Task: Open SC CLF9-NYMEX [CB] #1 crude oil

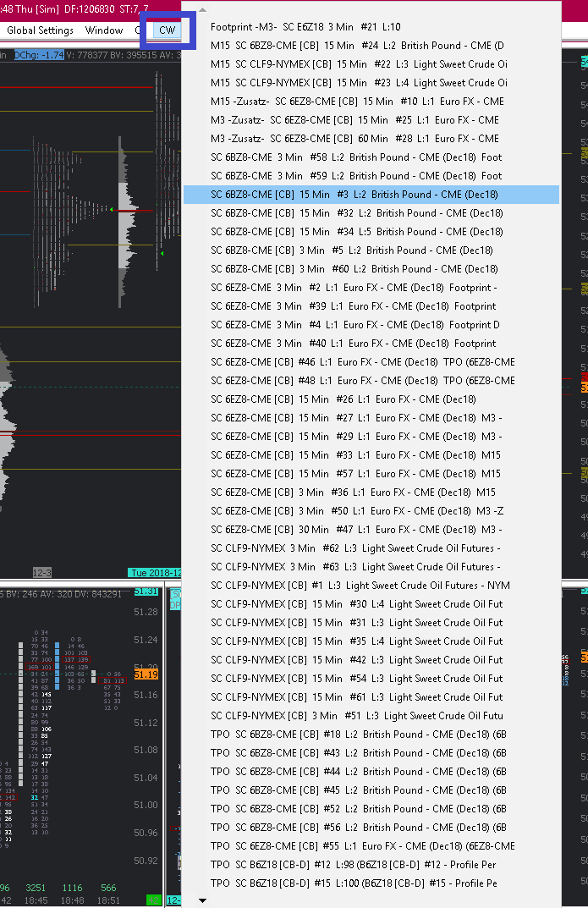Action: coord(371,586)
